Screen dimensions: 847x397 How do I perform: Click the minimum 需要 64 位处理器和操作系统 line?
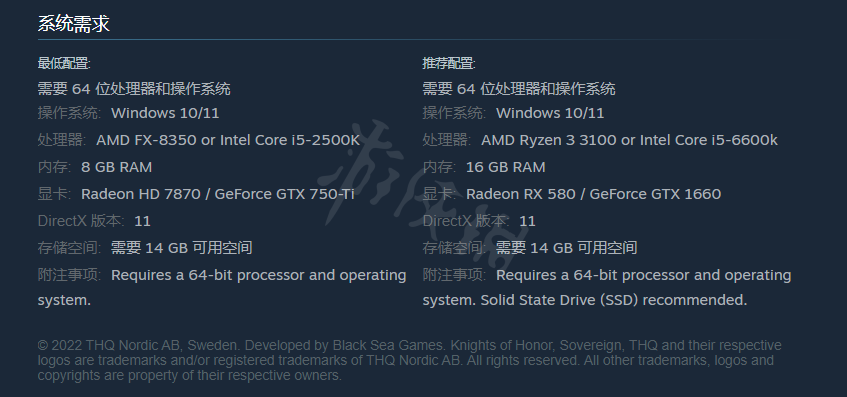(x=134, y=89)
